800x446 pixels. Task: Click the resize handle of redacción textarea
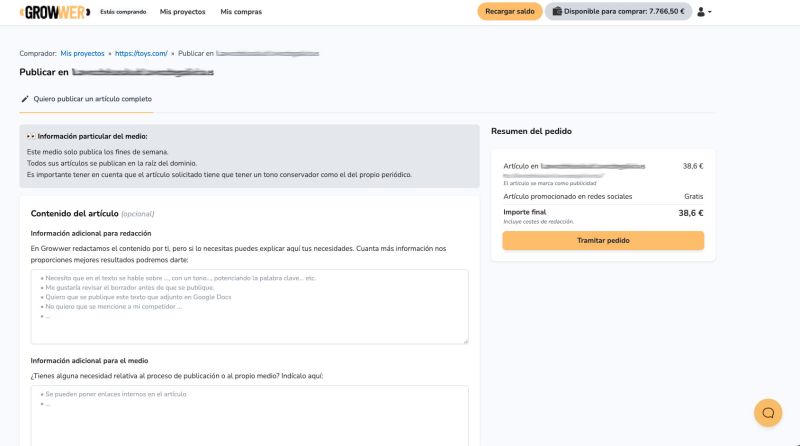465,341
